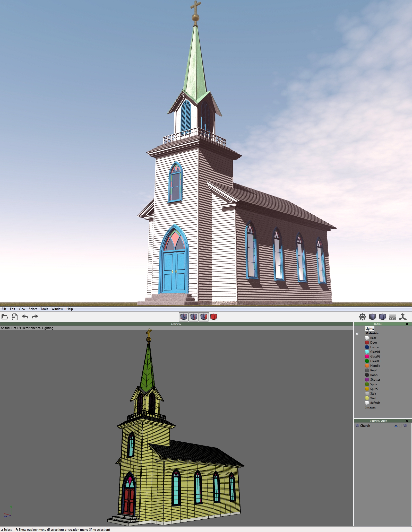Open the Edit menu
Viewport: 412px width, 532px height.
click(13, 309)
